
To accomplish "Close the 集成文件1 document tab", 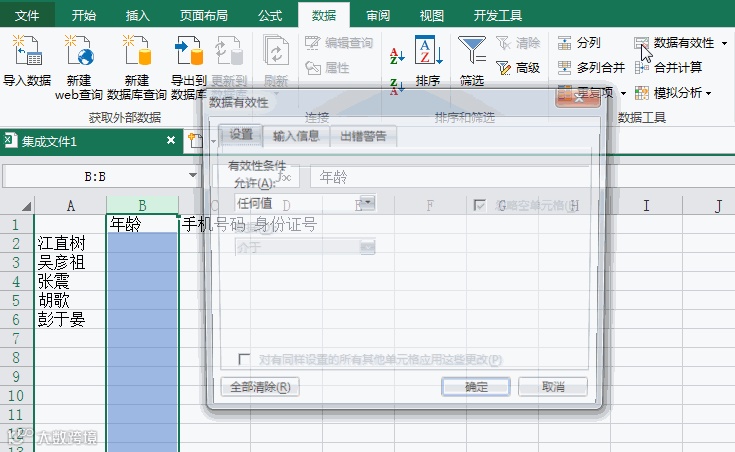I will 171,140.
